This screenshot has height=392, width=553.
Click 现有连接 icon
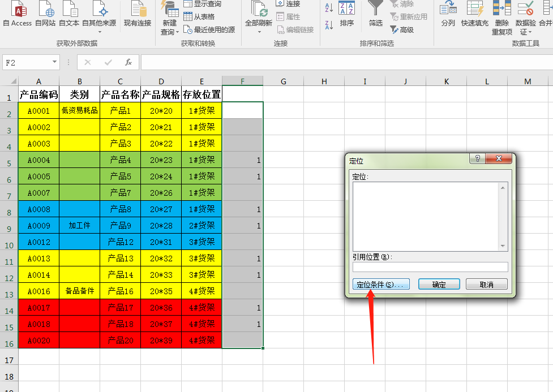tap(138, 14)
